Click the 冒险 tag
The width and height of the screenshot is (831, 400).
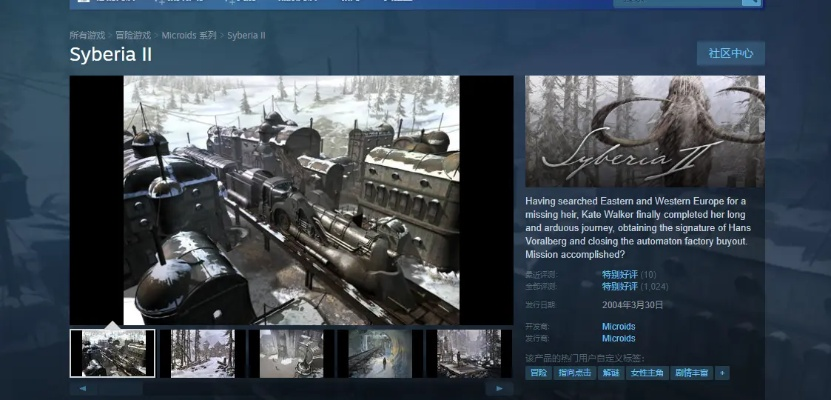coord(539,373)
